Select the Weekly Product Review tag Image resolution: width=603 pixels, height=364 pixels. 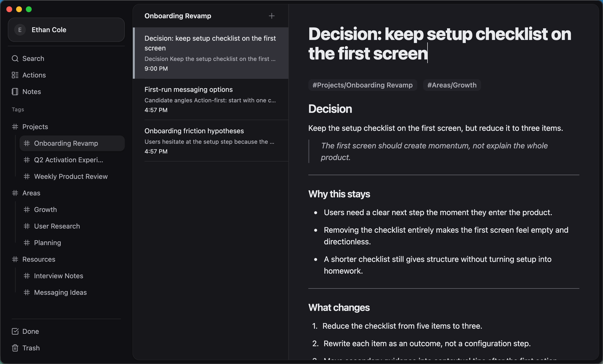click(x=71, y=176)
